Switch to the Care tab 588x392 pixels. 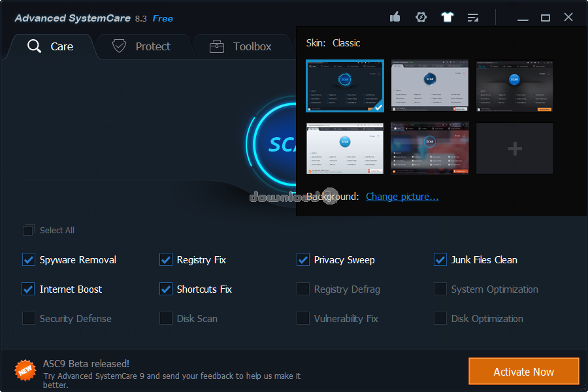(50, 46)
